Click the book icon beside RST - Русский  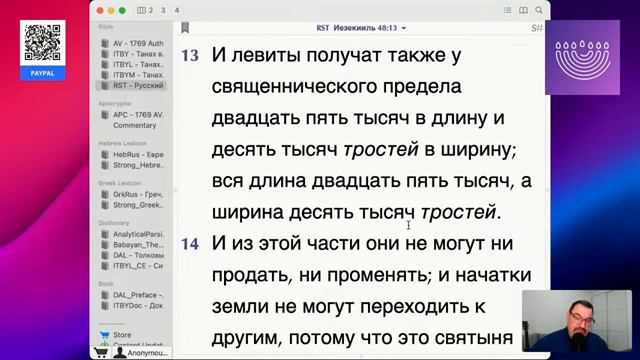coord(105,85)
